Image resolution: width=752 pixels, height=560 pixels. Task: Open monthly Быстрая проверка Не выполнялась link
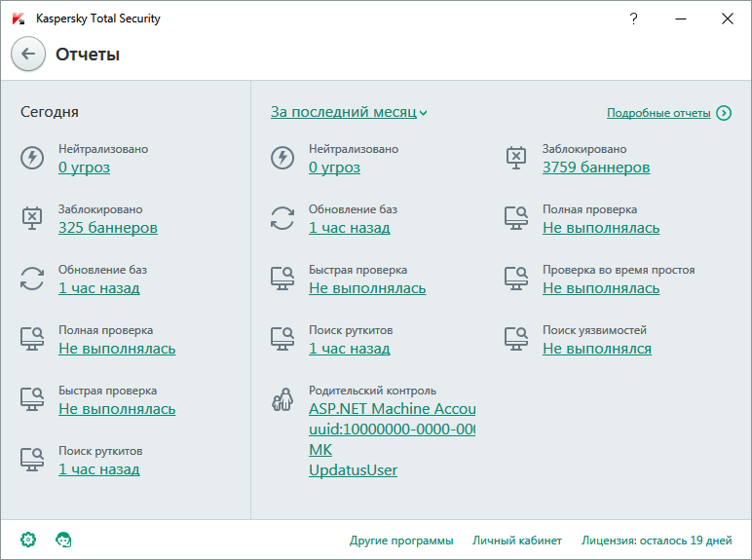click(367, 288)
